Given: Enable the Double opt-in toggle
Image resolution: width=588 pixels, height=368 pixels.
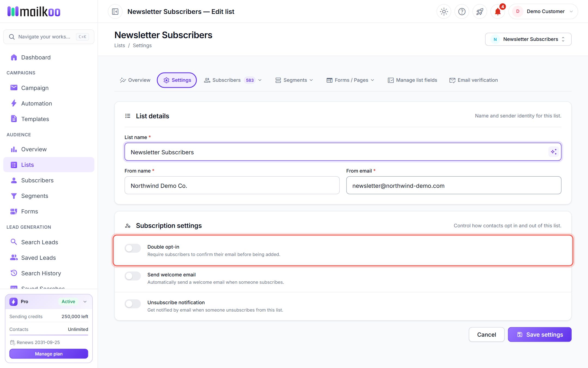Looking at the screenshot, I should (133, 248).
